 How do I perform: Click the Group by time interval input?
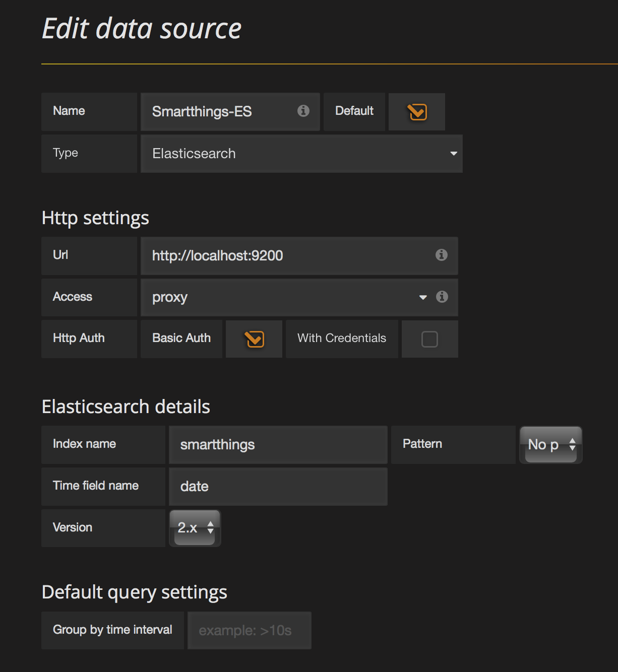tap(250, 631)
